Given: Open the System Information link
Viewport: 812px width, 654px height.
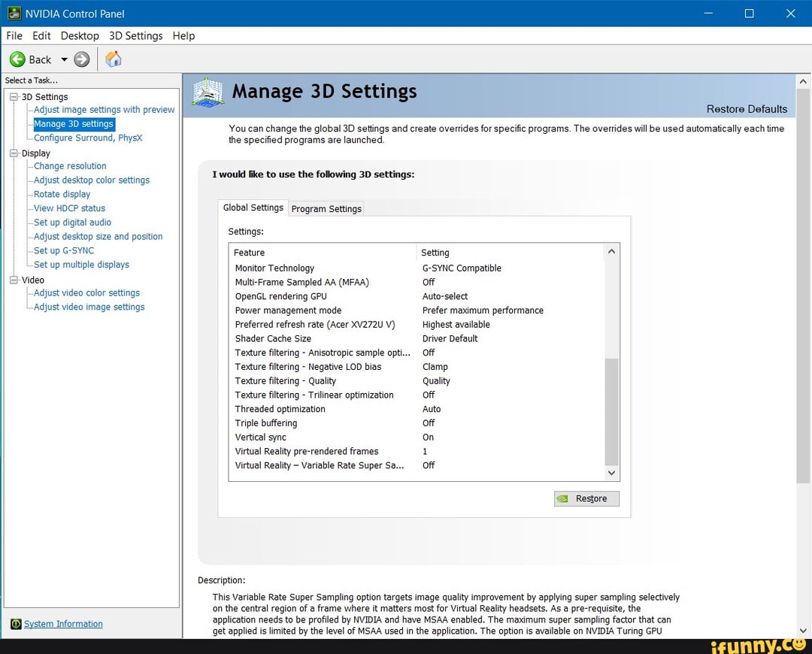Looking at the screenshot, I should click(63, 624).
